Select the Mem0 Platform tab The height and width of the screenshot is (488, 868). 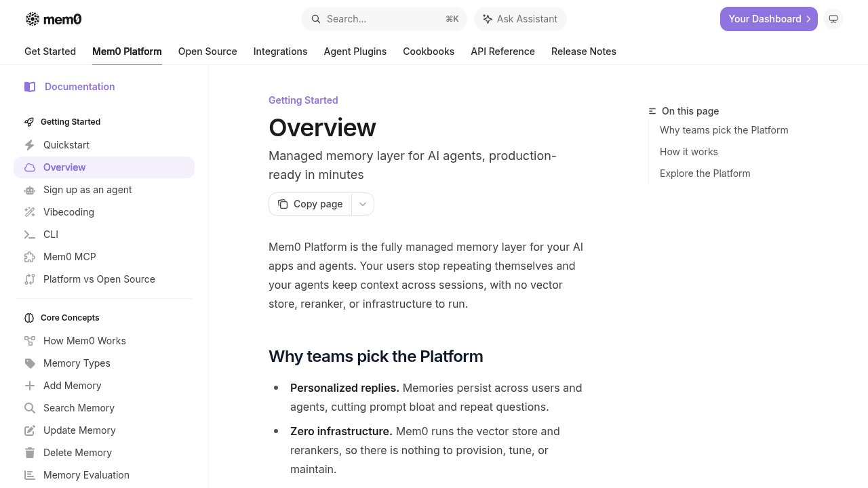tap(127, 52)
